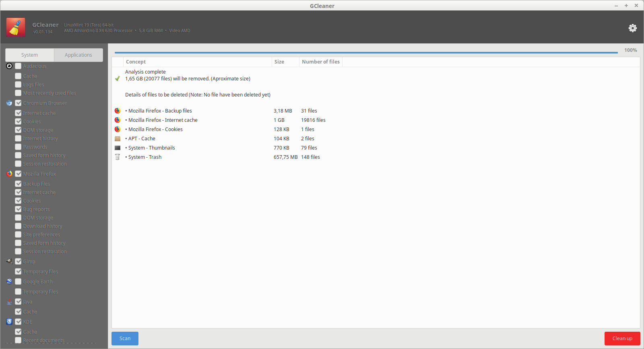Enable Most recently used files checkbox
The image size is (644, 349).
(18, 93)
